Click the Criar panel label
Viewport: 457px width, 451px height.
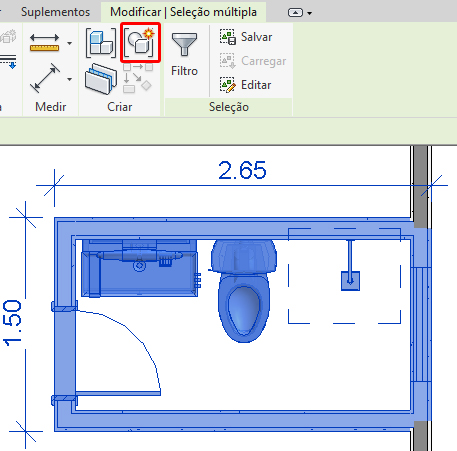coord(119,107)
